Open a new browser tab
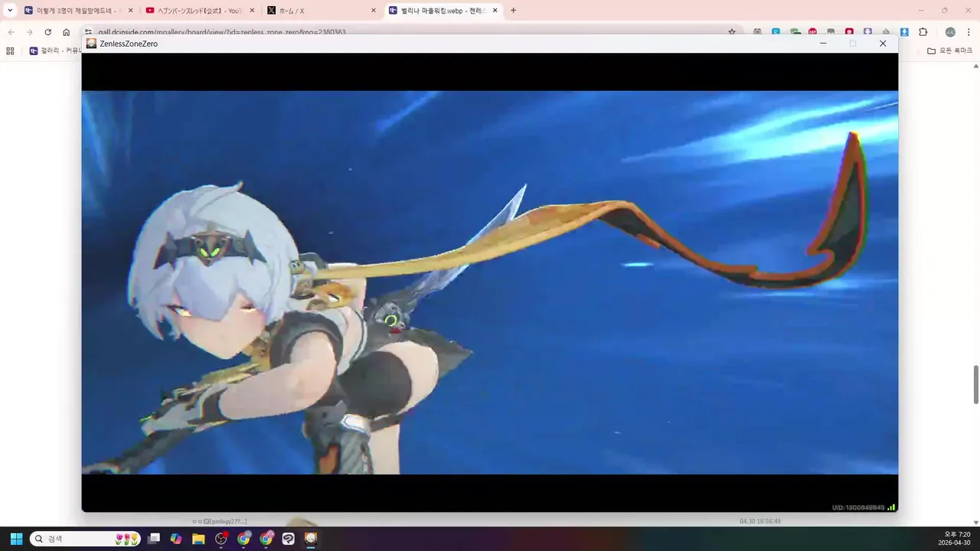This screenshot has width=980, height=551. tap(513, 11)
